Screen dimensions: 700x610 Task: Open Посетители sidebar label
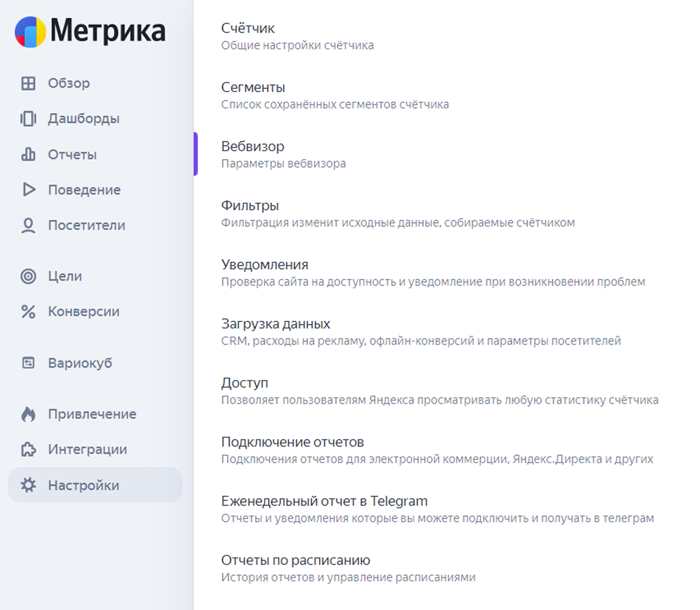coord(87,225)
